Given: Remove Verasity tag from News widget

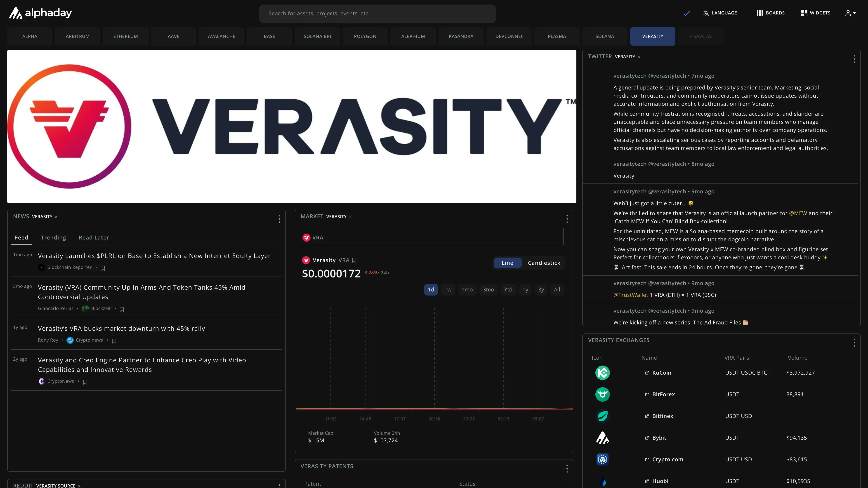Looking at the screenshot, I should [x=56, y=217].
